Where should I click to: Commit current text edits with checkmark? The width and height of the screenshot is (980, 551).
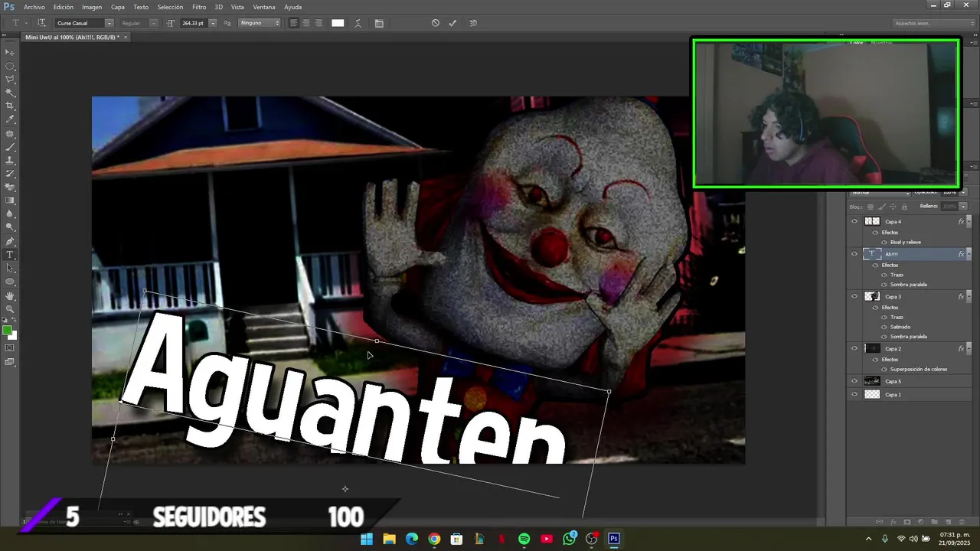pos(452,23)
